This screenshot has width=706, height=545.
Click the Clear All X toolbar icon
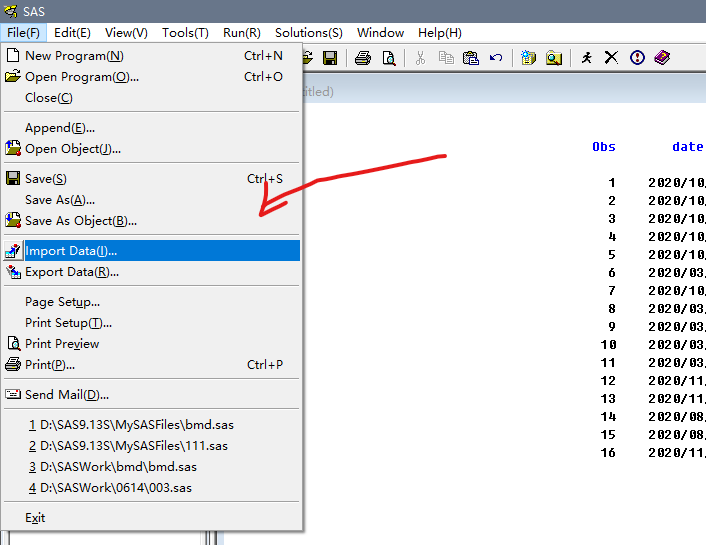click(x=611, y=58)
